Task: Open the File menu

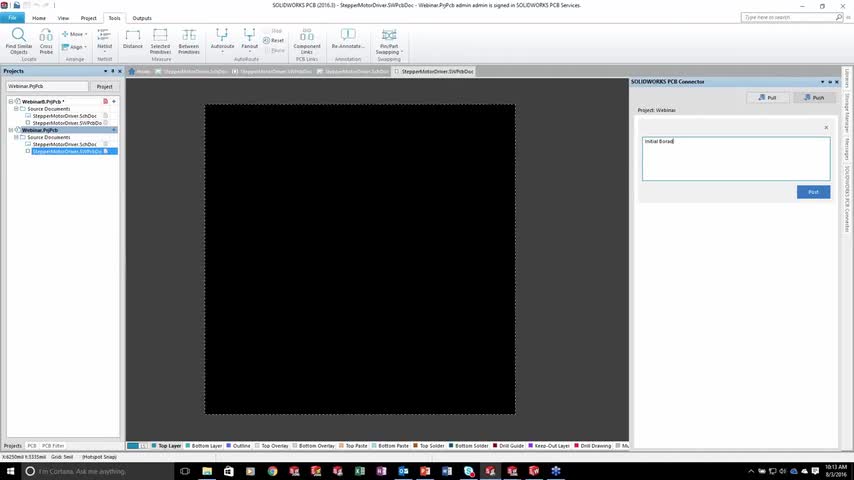Action: pos(12,18)
